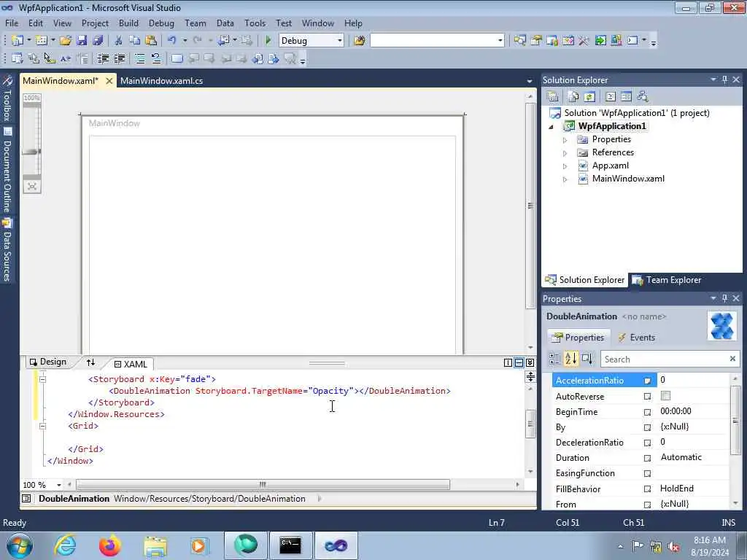
Task: Expand the References node
Action: pyautogui.click(x=565, y=153)
